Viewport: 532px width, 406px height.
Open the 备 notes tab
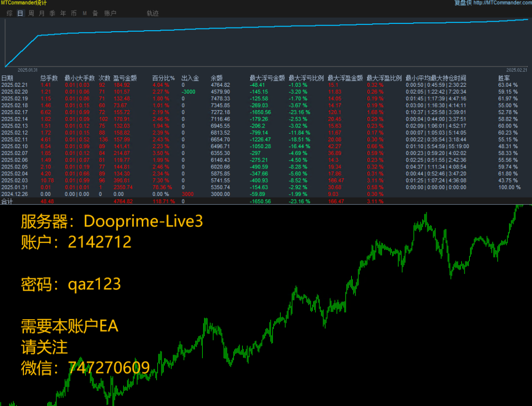click(96, 13)
